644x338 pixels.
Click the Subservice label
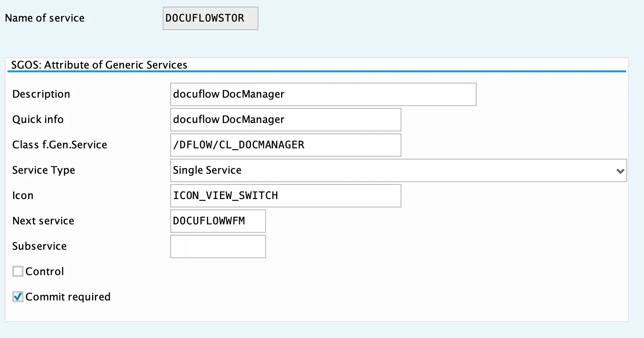(x=39, y=246)
